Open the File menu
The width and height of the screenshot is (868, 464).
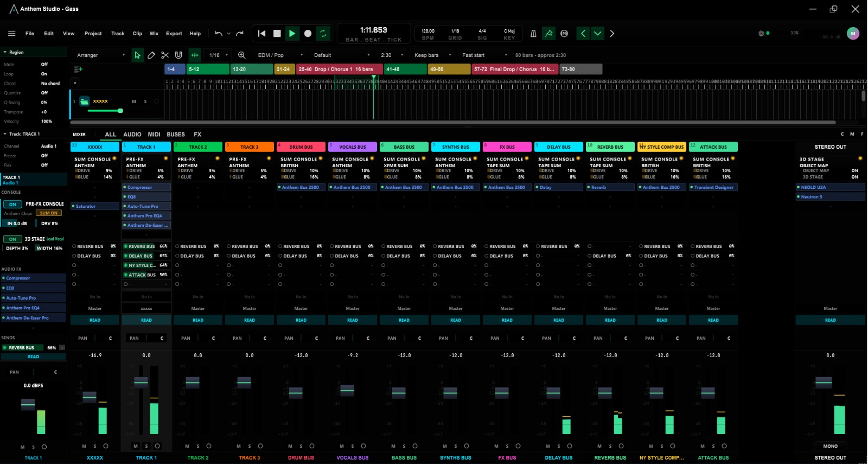pos(30,34)
